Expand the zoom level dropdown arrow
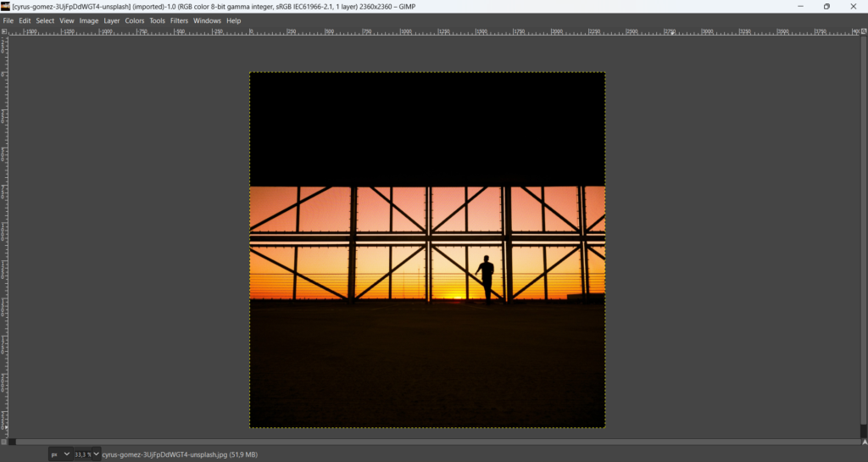Viewport: 868px width, 462px height. tap(96, 454)
